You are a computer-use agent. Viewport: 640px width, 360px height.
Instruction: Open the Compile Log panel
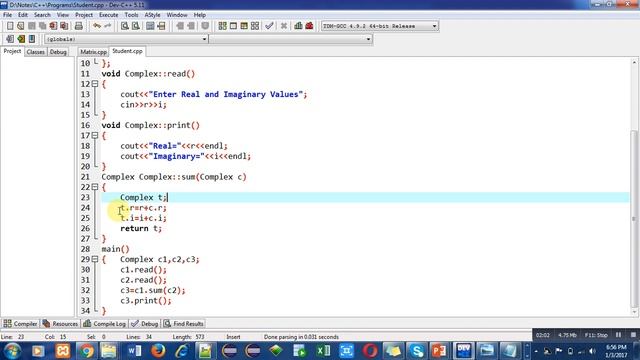tap(104, 324)
